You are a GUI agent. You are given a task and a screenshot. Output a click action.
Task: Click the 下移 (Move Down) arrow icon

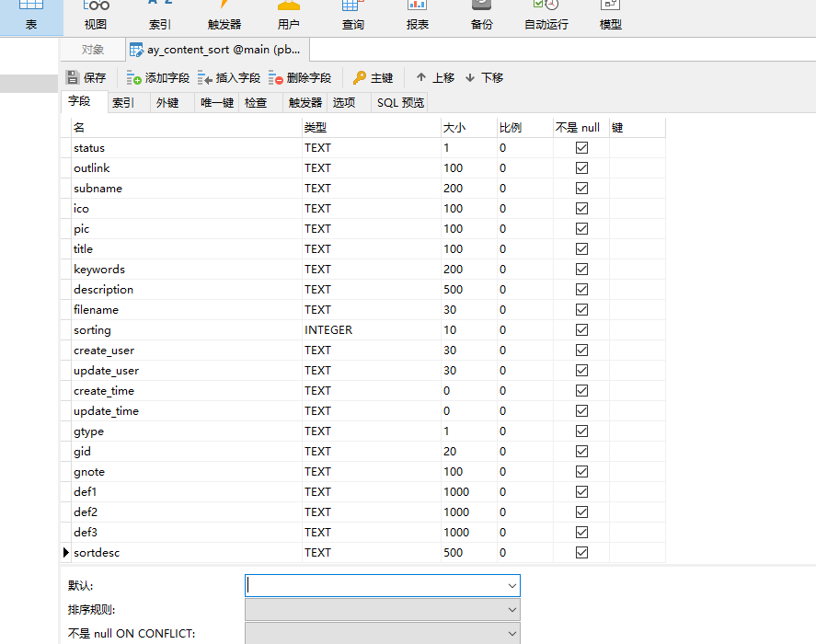(470, 77)
